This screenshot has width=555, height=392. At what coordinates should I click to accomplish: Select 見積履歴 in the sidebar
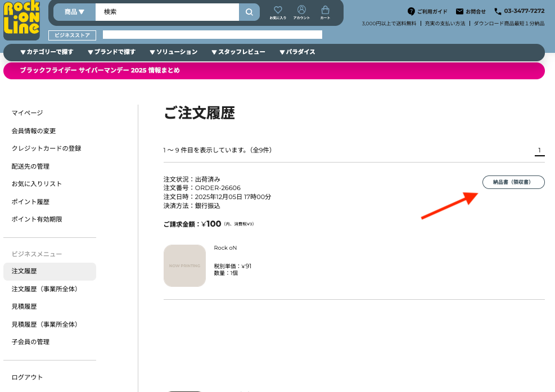pyautogui.click(x=24, y=307)
